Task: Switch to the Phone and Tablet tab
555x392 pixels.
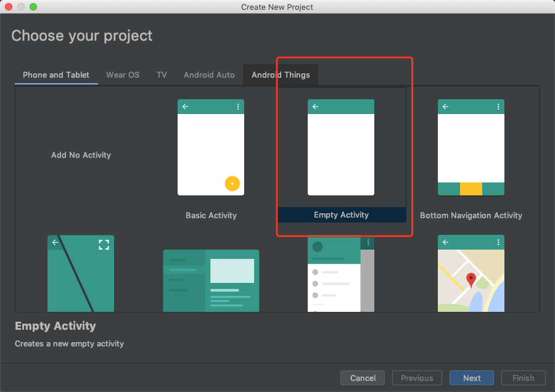Action: (x=56, y=75)
